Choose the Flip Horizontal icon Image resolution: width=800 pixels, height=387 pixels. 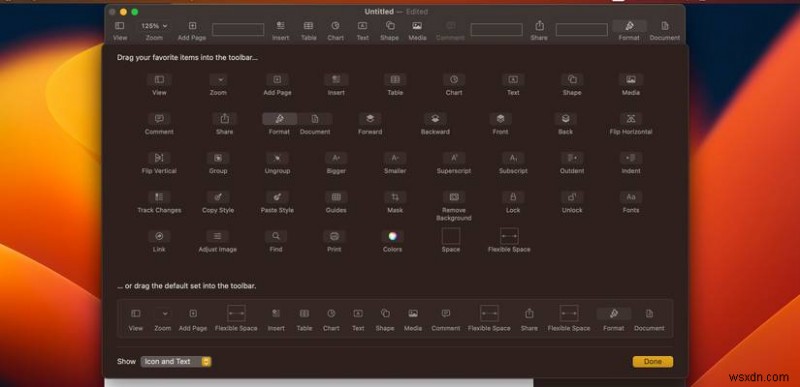tap(631, 119)
